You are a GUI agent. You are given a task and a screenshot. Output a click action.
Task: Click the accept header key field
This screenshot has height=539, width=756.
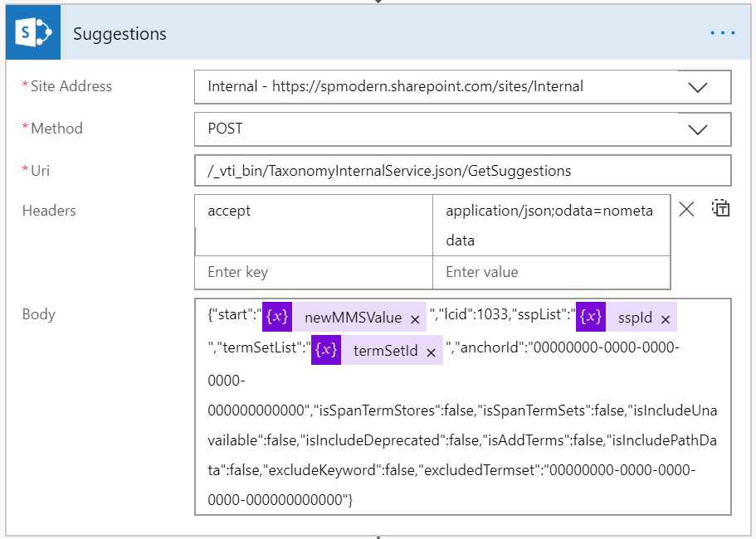pos(314,225)
